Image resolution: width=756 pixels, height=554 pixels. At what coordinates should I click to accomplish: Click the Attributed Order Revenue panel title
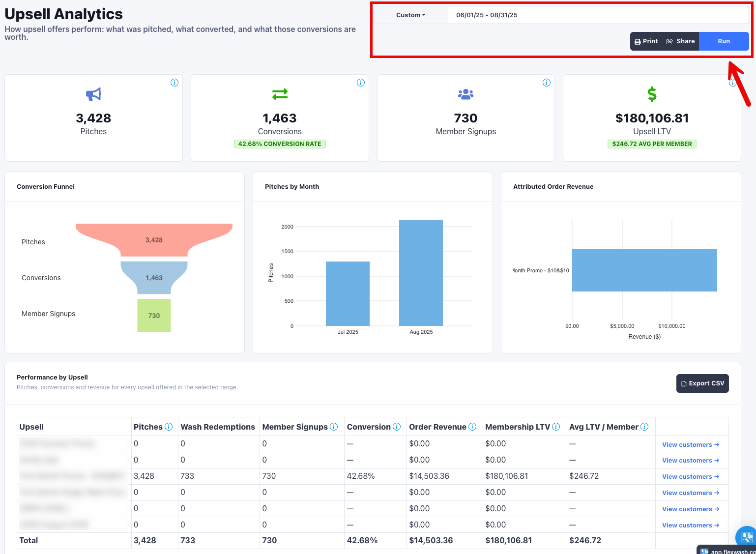tap(553, 187)
